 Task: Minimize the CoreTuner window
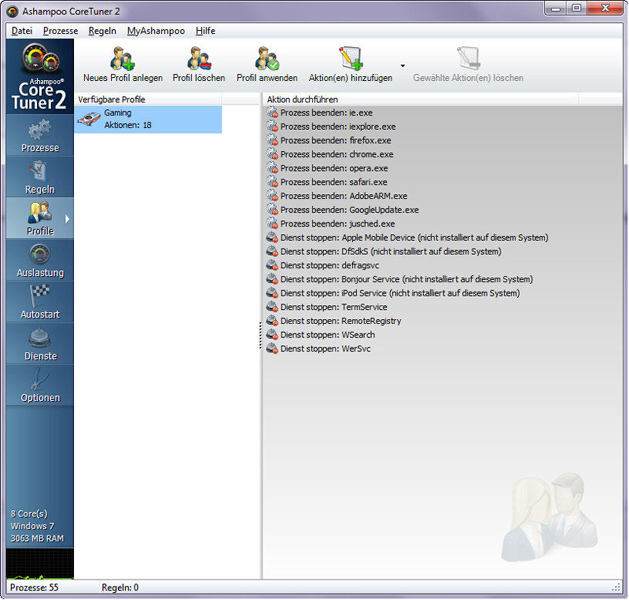pyautogui.click(x=555, y=9)
